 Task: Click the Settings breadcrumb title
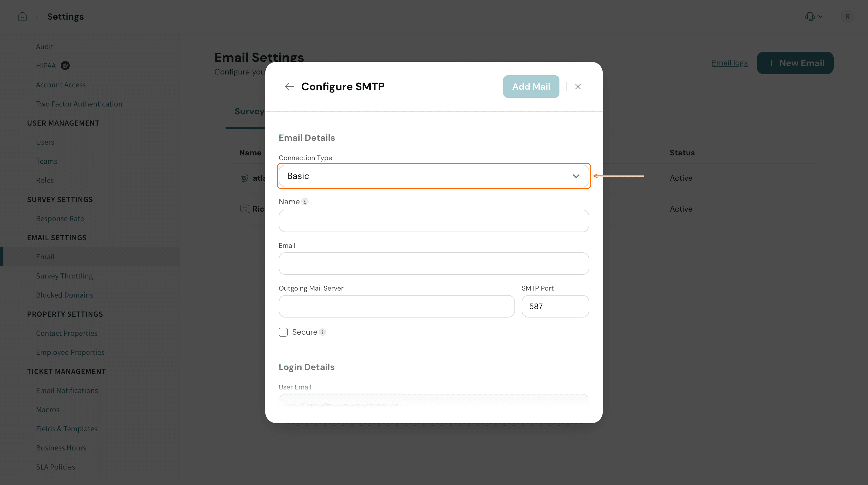[x=65, y=17]
